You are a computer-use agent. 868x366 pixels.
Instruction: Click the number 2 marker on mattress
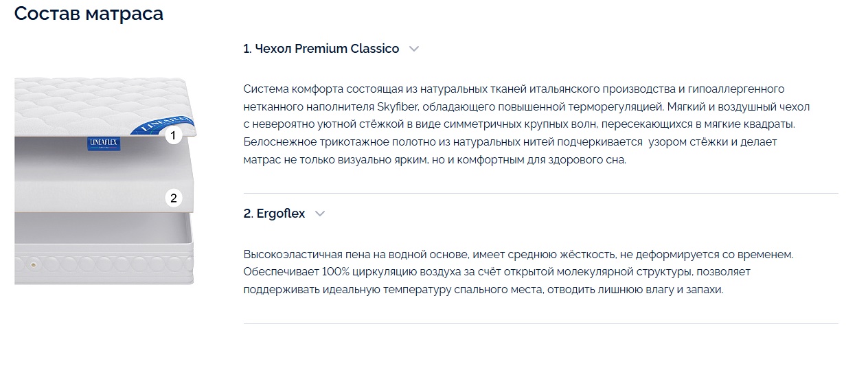[x=174, y=198]
